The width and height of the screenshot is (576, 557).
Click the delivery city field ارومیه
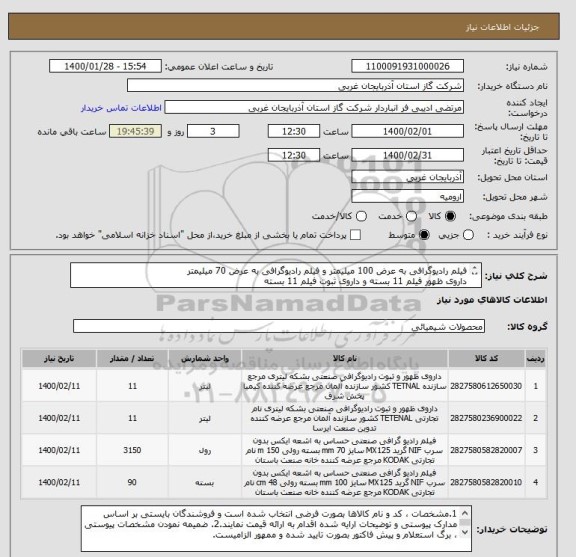click(x=407, y=197)
